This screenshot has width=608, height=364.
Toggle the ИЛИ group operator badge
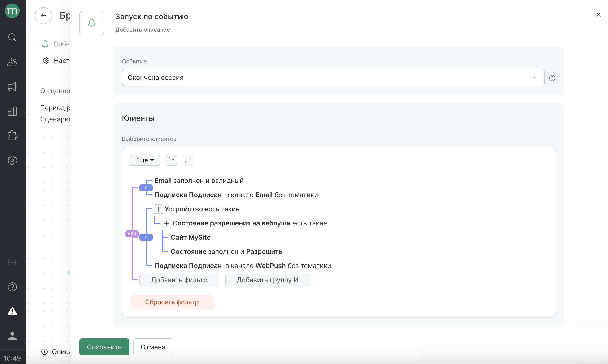tap(132, 234)
